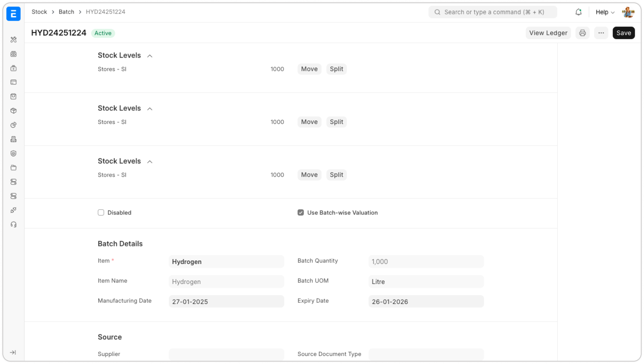Open the pie chart sidebar icon

tap(14, 125)
